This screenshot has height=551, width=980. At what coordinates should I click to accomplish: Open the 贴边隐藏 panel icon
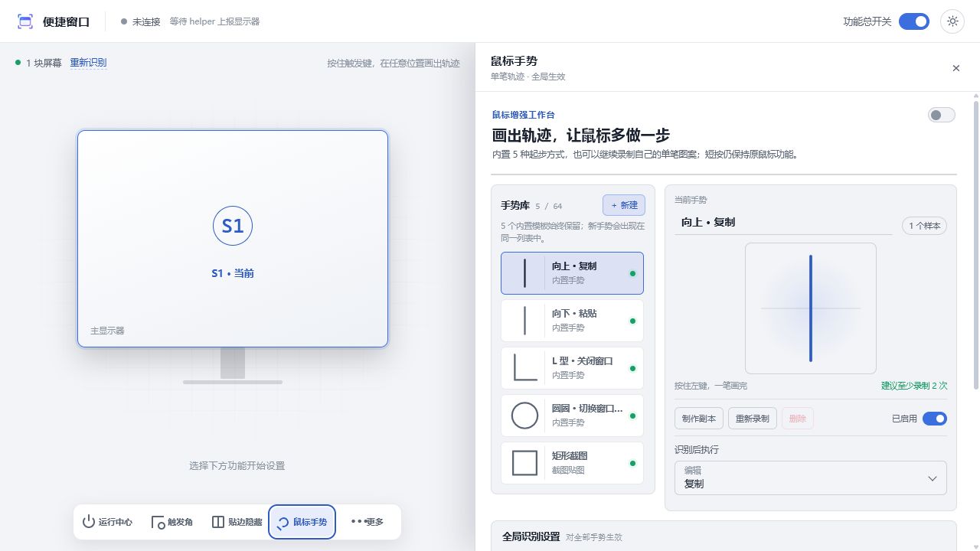(x=218, y=522)
